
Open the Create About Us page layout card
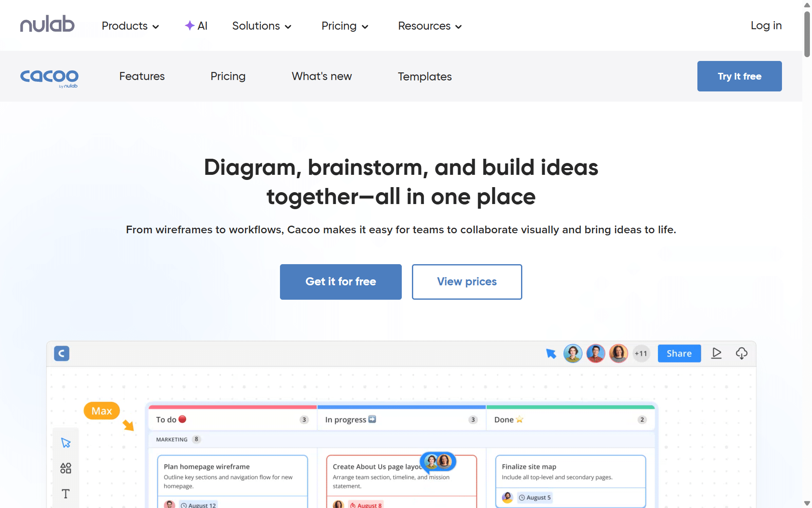click(402, 481)
